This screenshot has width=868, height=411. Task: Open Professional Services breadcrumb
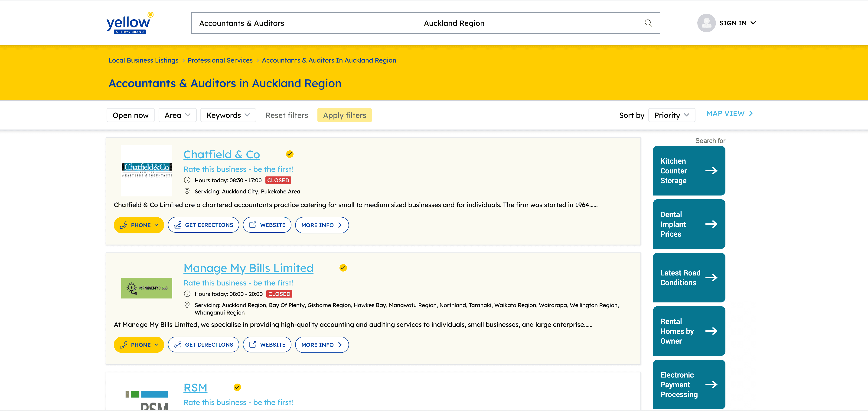(x=220, y=60)
